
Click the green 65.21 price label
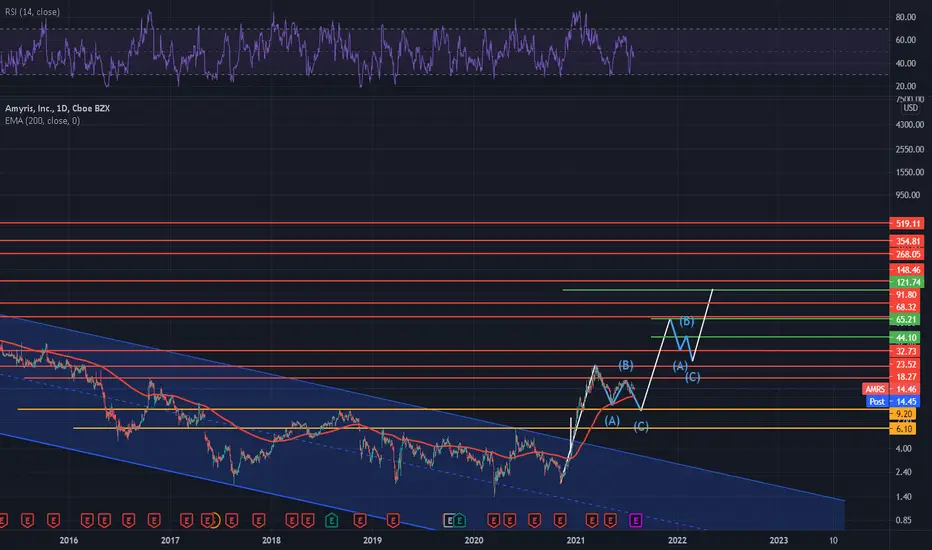point(905,320)
